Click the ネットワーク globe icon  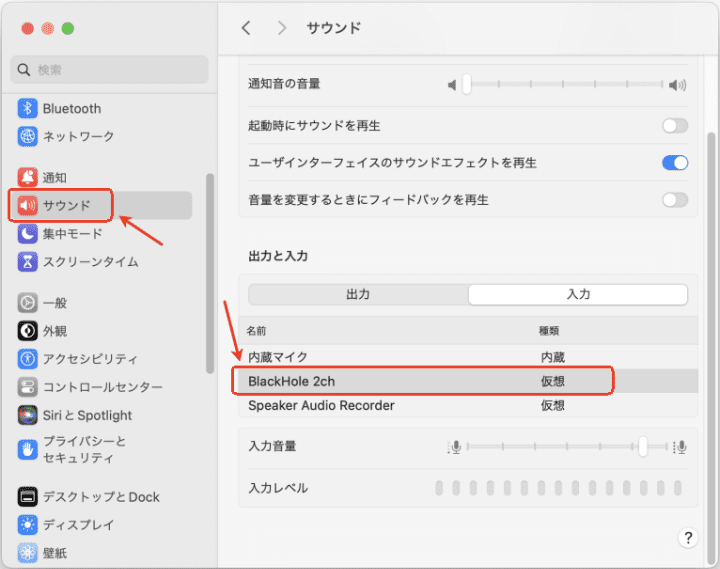(28, 136)
